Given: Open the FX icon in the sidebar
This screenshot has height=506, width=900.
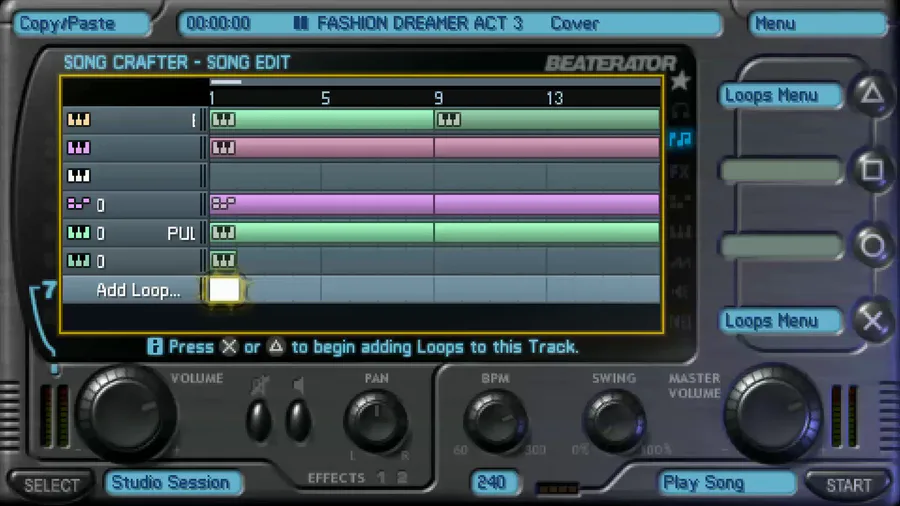Looking at the screenshot, I should [680, 171].
